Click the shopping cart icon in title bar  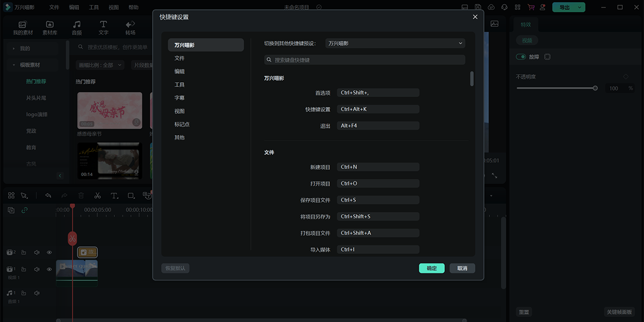point(531,8)
